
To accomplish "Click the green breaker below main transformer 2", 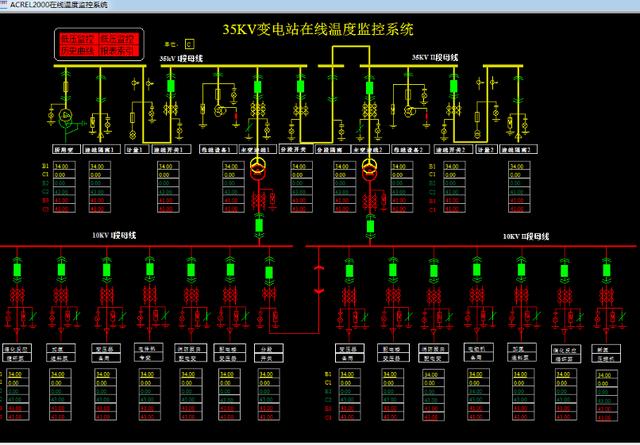I will (370, 225).
